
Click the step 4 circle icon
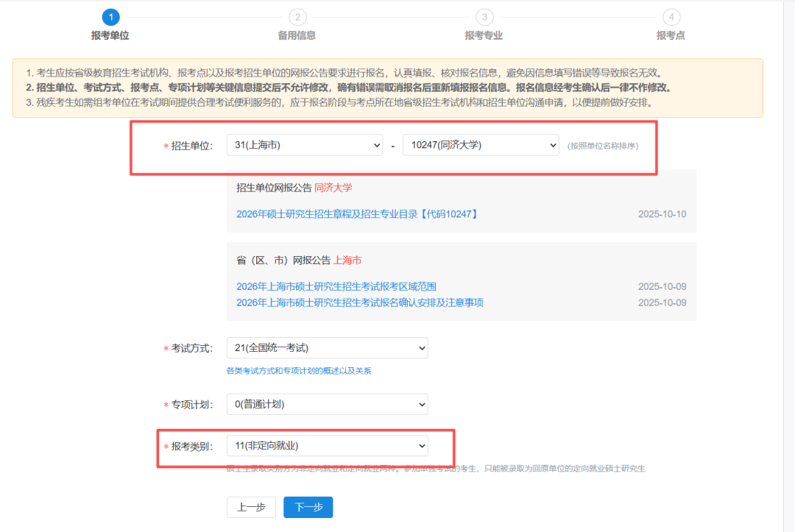671,16
